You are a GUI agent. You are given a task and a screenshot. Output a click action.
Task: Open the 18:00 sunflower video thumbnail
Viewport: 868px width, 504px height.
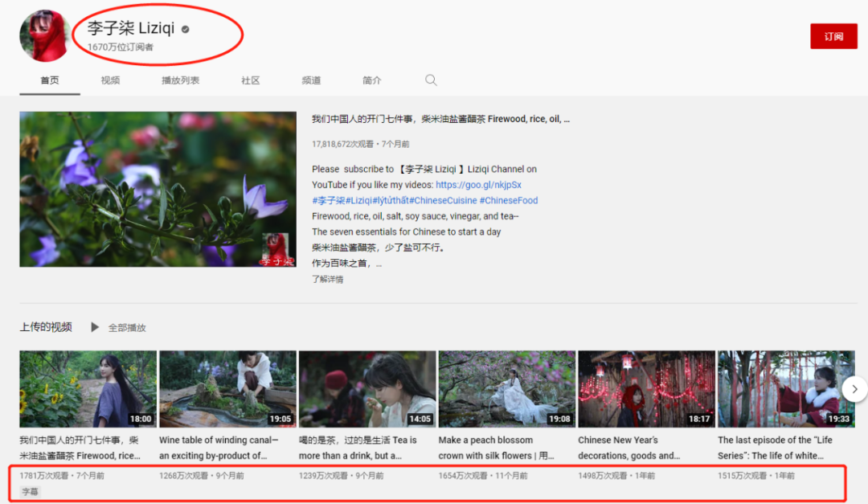click(88, 389)
